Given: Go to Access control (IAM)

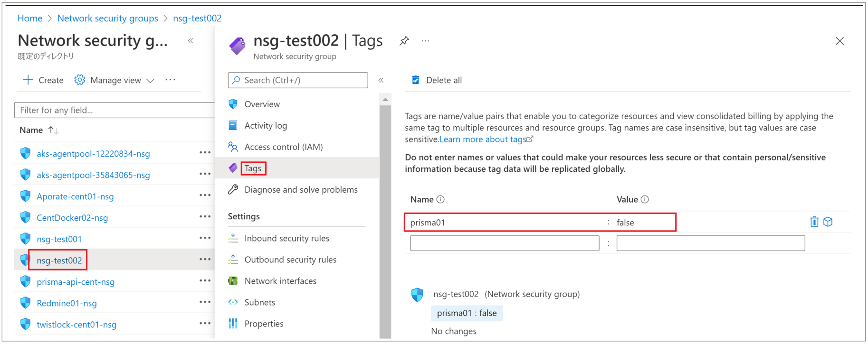Looking at the screenshot, I should click(283, 147).
